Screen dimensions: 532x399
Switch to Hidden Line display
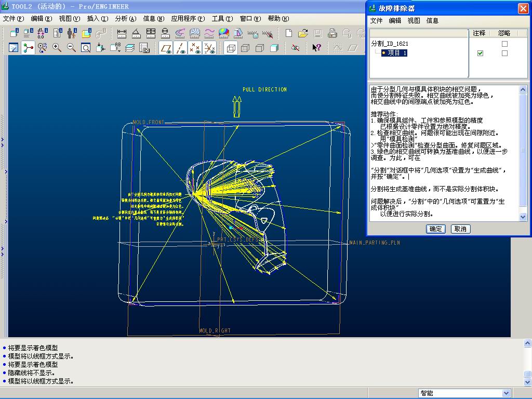pos(245,48)
